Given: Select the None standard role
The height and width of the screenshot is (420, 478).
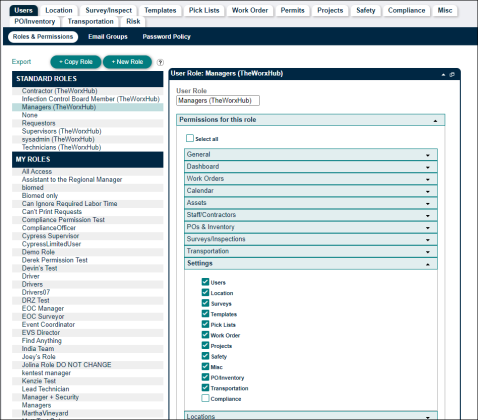Looking at the screenshot, I should pos(88,115).
